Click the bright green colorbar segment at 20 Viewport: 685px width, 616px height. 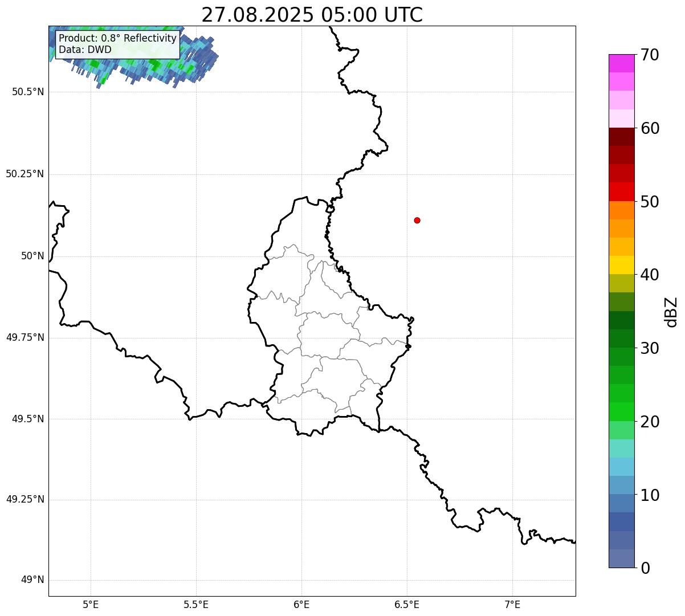tap(622, 412)
